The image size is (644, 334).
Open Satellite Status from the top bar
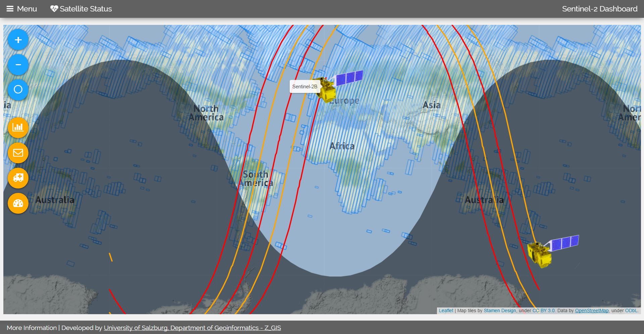tap(81, 9)
